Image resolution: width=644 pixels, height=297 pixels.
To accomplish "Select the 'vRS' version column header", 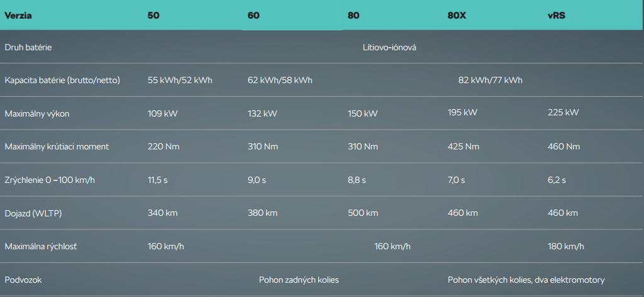I will pos(557,15).
